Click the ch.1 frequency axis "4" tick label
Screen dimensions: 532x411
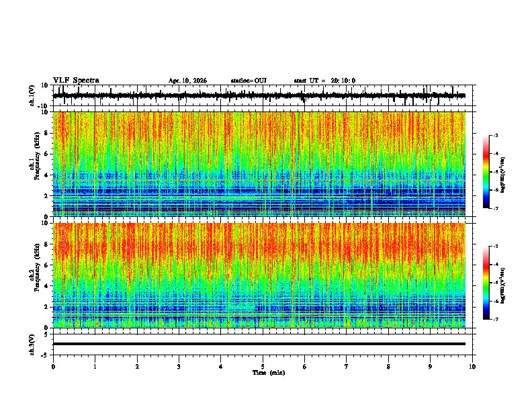46,175
